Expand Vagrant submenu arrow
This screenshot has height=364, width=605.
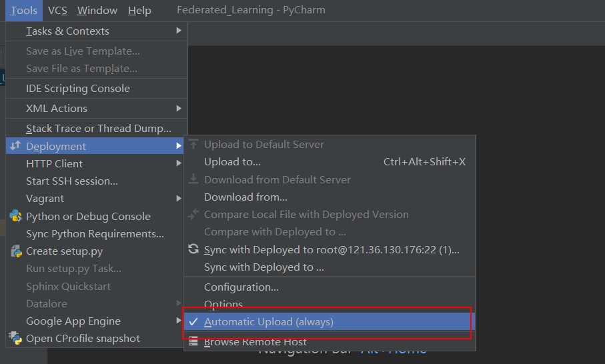click(179, 198)
